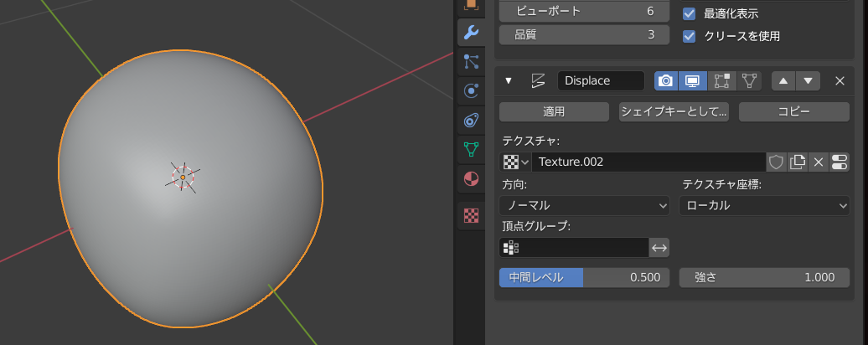Click the コピー copy button
Screen dimensions: 868x345
[x=793, y=111]
